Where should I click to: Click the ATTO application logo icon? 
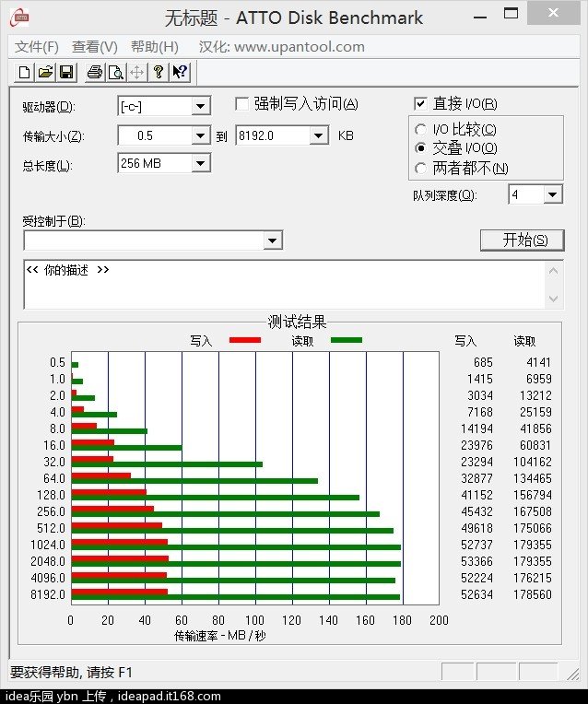click(x=20, y=18)
